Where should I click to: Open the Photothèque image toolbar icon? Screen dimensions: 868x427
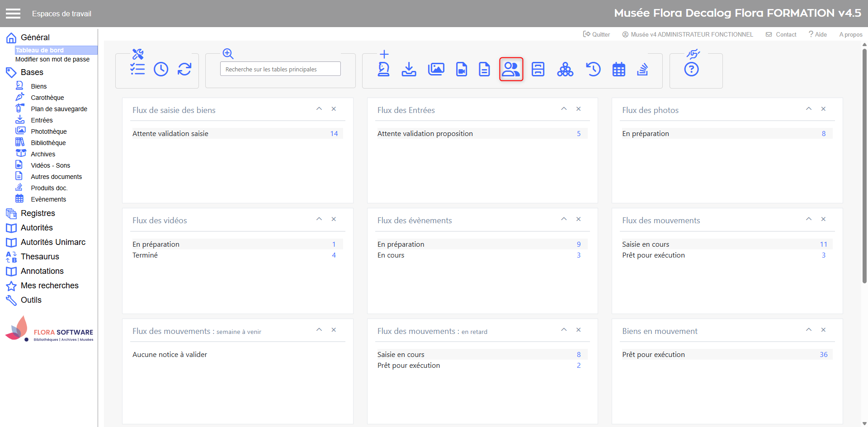[436, 69]
